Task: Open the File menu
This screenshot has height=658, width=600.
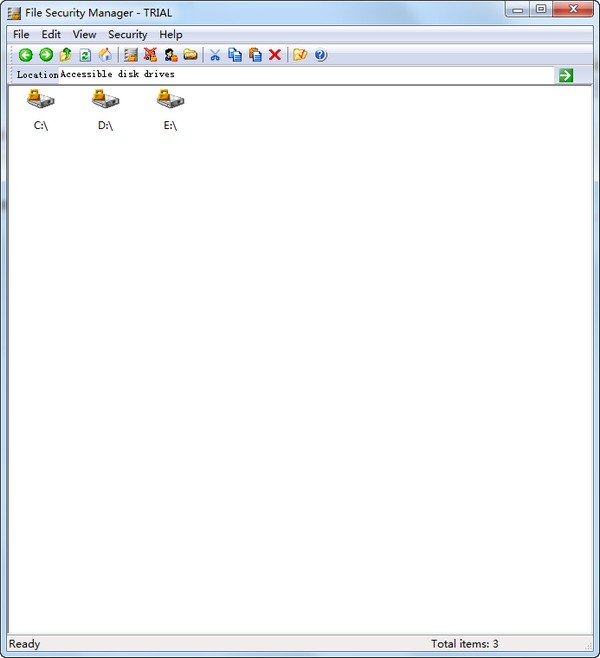Action: coord(21,34)
